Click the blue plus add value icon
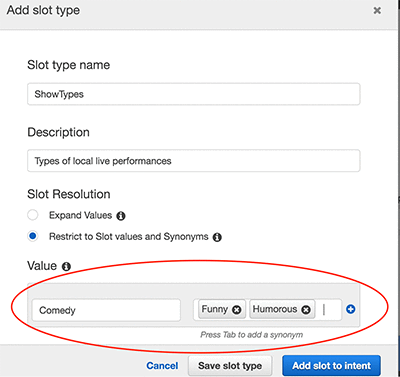 point(350,309)
